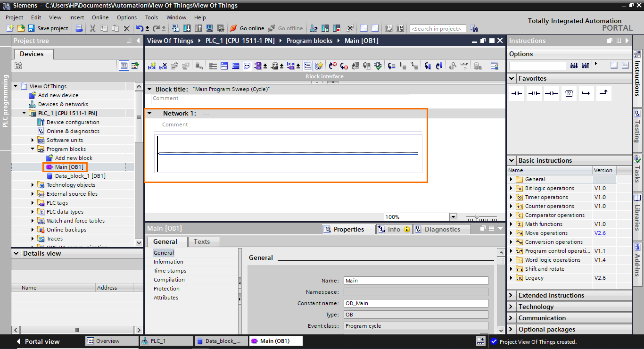This screenshot has height=349, width=644.
Task: Open a branch from Favorites
Action: (x=586, y=93)
